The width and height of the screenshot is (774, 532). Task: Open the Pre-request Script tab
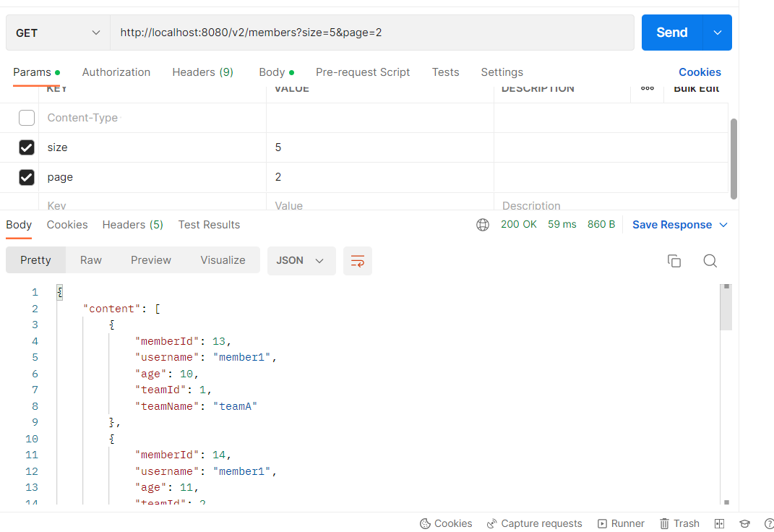coord(363,72)
